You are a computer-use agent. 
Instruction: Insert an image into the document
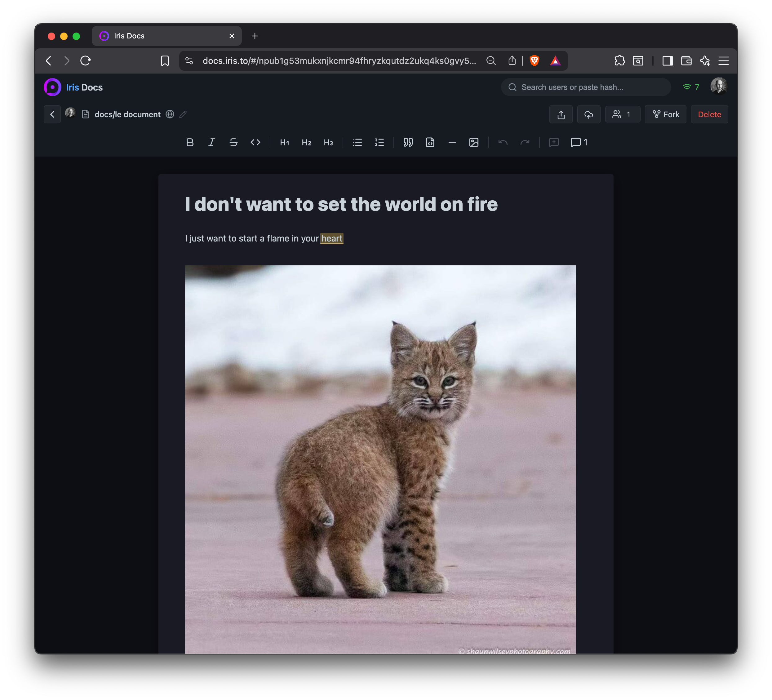(x=474, y=143)
